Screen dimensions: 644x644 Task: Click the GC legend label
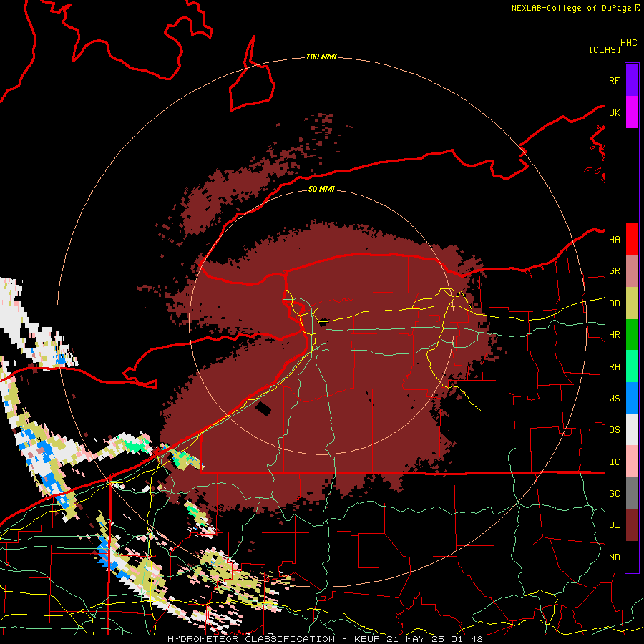pos(614,494)
